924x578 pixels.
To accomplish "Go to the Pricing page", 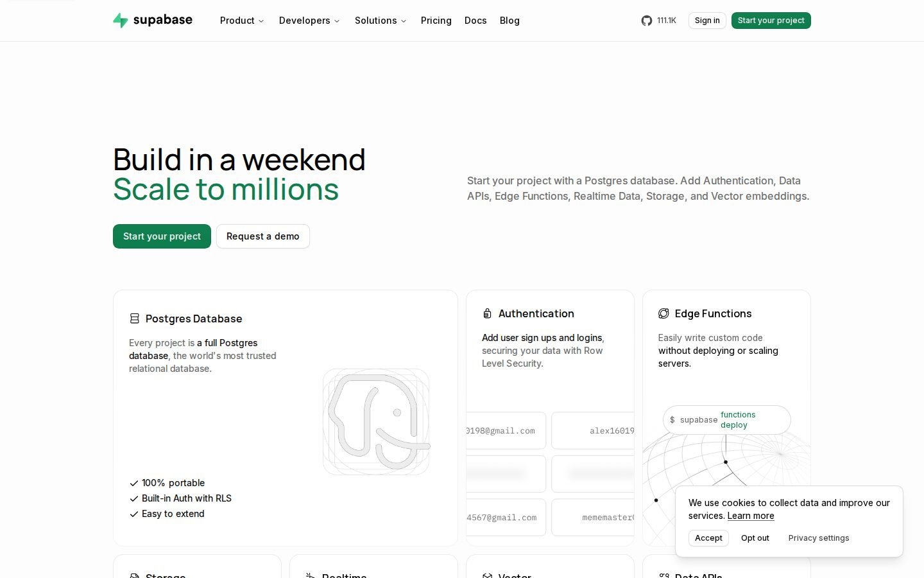I will pos(436,21).
